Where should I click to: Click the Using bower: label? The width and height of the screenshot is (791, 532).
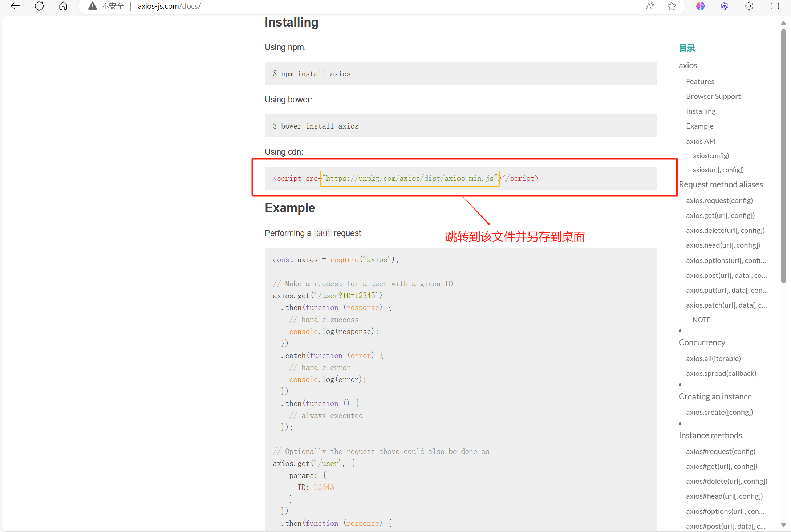(x=288, y=100)
